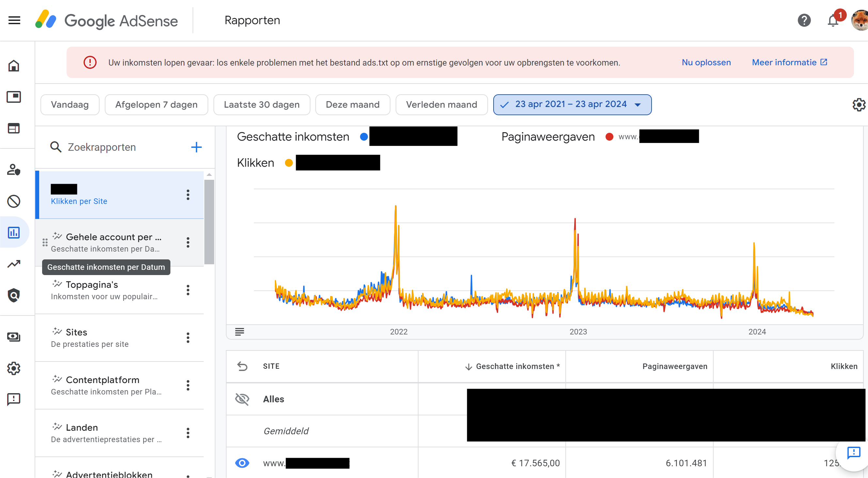Click the plus icon to add report
Image resolution: width=868 pixels, height=478 pixels.
point(197,147)
